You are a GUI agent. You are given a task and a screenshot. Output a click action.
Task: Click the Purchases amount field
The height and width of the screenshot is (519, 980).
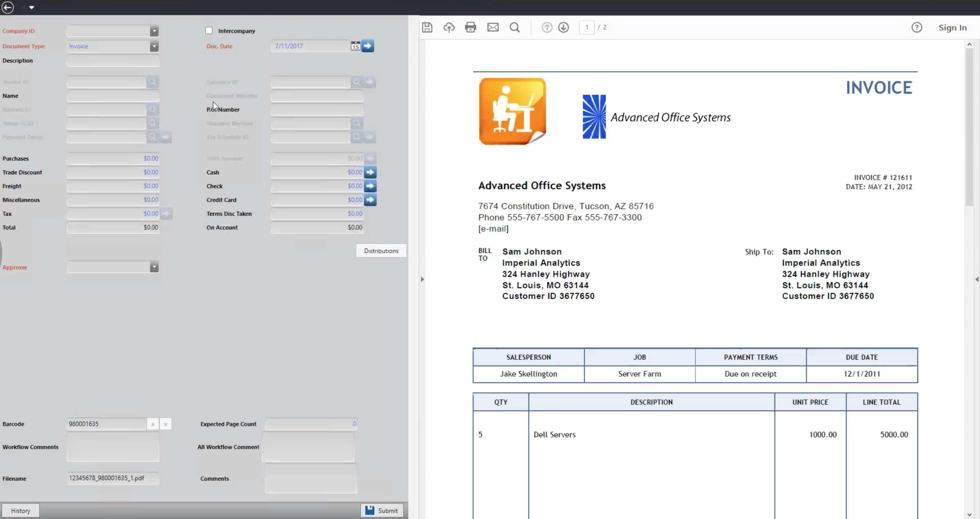[x=113, y=159]
